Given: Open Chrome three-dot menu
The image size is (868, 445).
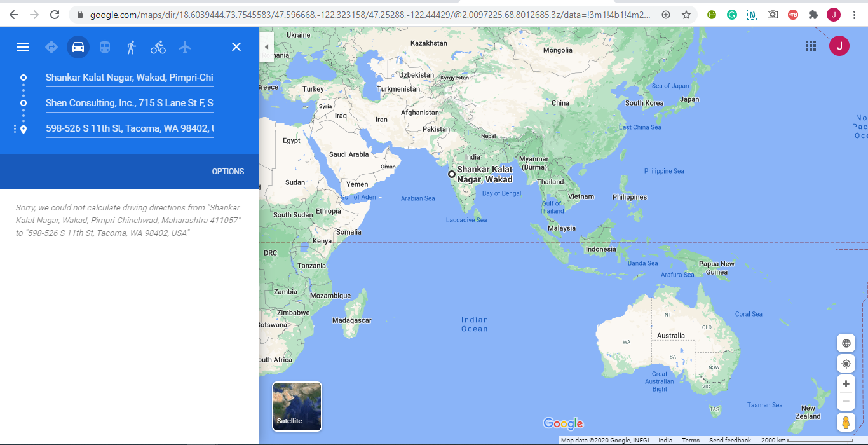Looking at the screenshot, I should click(x=854, y=15).
